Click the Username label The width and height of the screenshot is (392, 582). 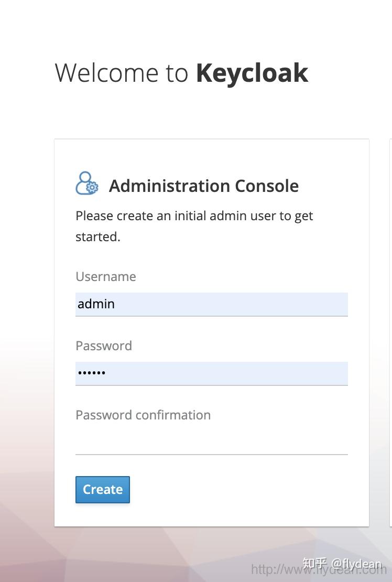click(105, 276)
